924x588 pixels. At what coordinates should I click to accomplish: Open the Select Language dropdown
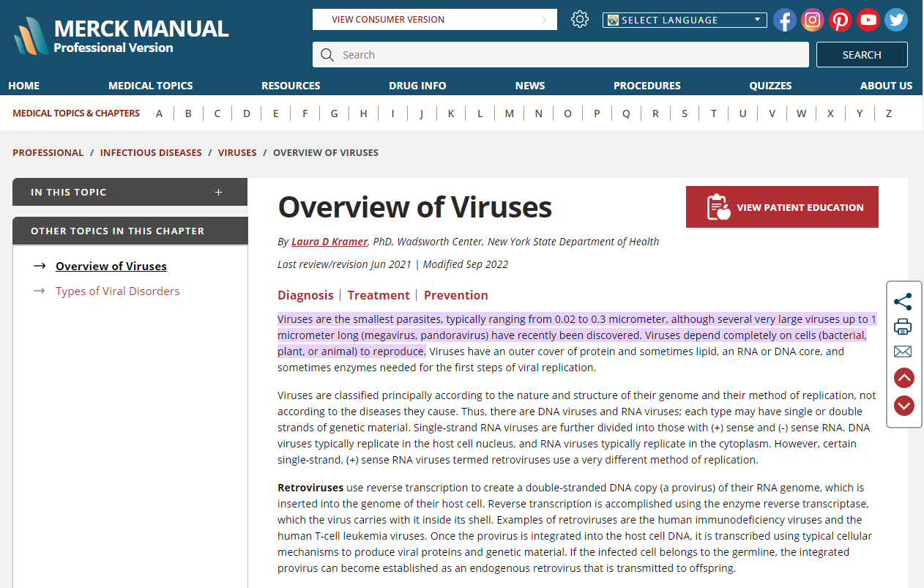[685, 20]
